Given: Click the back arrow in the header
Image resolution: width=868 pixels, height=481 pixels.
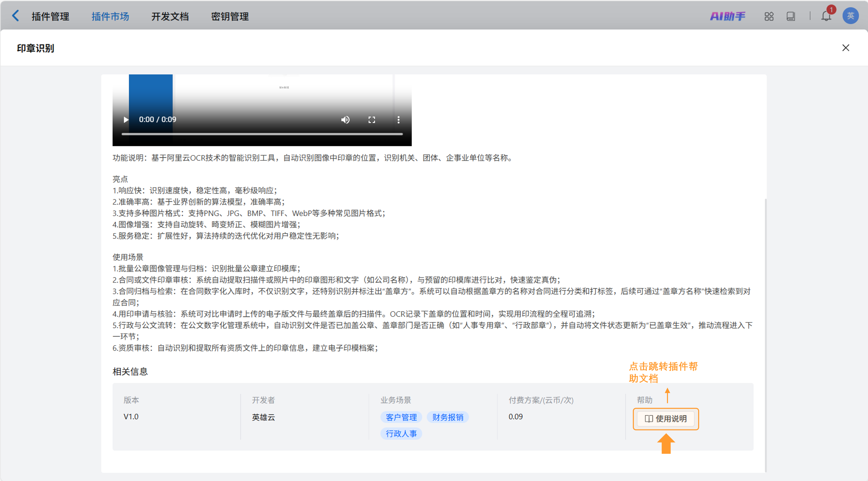Looking at the screenshot, I should [x=16, y=16].
